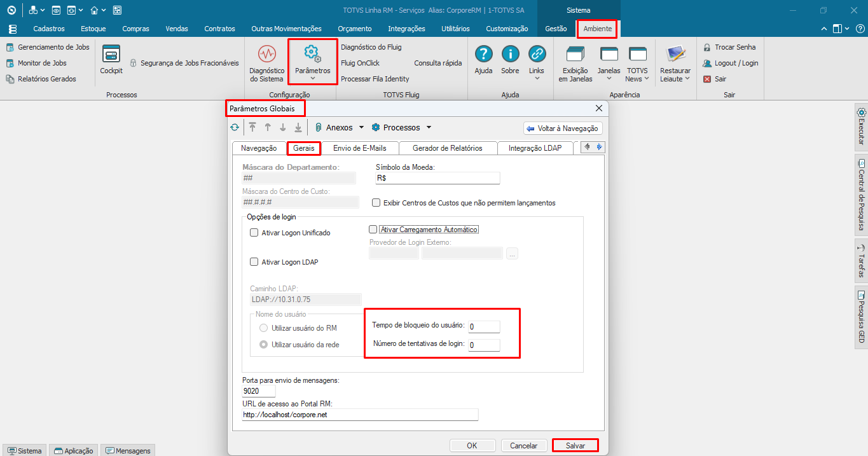Screen dimensions: 868x456
Task: Go to next record arrow
Action: tap(283, 127)
